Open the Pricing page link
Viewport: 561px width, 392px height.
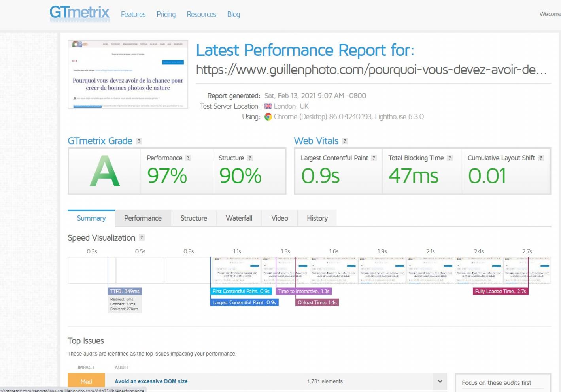[x=166, y=14]
